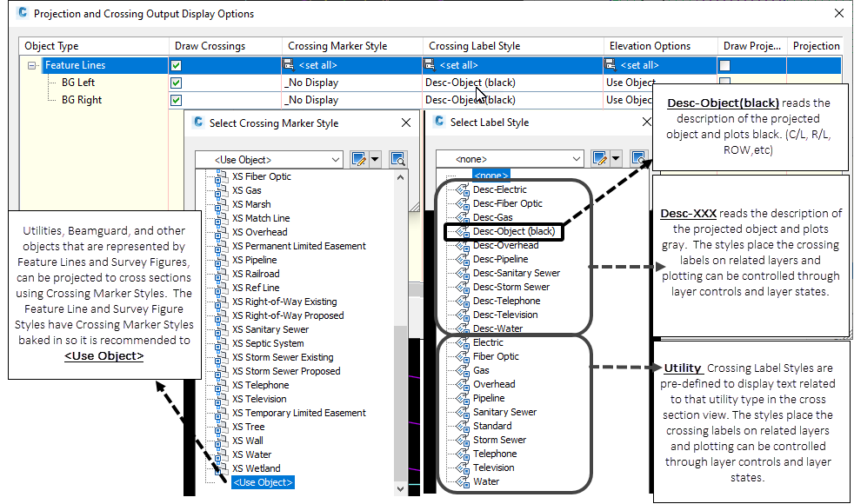Enable Draw Crossings for Feature Lines
Viewport: 854px width, 504px height.
pyautogui.click(x=177, y=64)
